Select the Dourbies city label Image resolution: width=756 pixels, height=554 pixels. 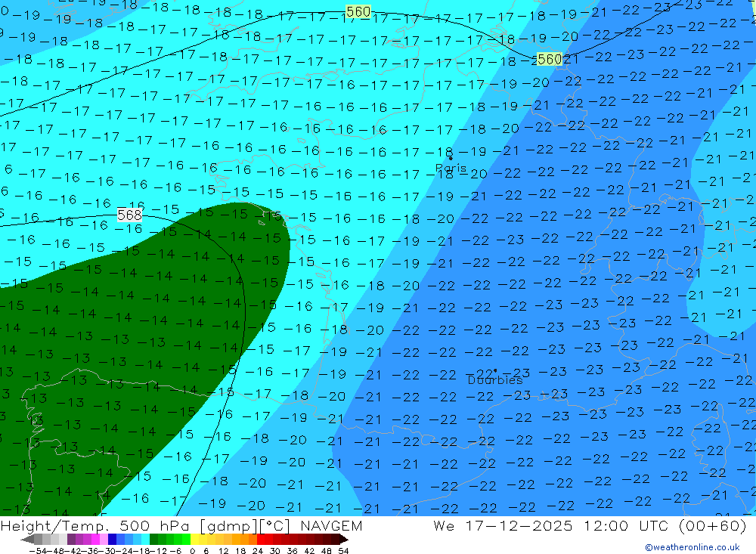[495, 380]
